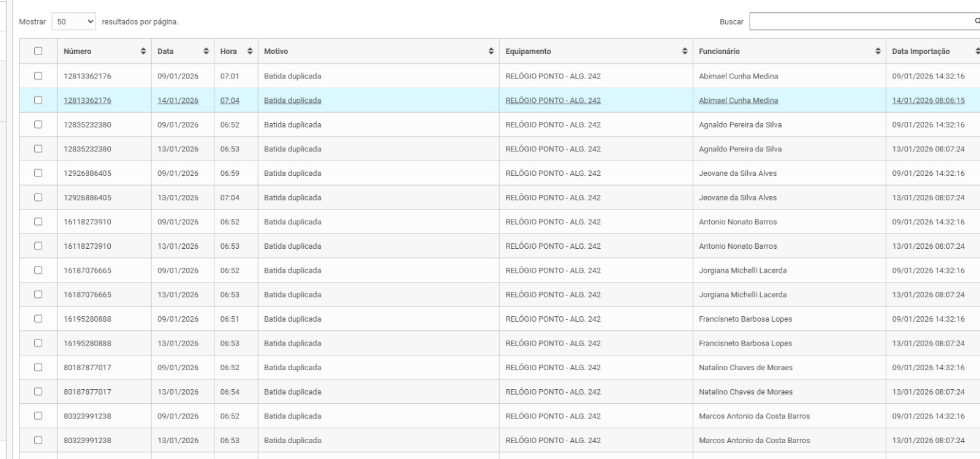Tick checkbox for Natalino 13/01/2026 06:54 row
The image size is (980, 459).
tap(38, 392)
